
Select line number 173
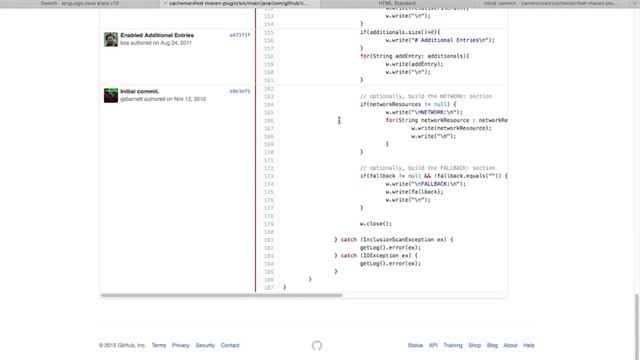coord(269,176)
